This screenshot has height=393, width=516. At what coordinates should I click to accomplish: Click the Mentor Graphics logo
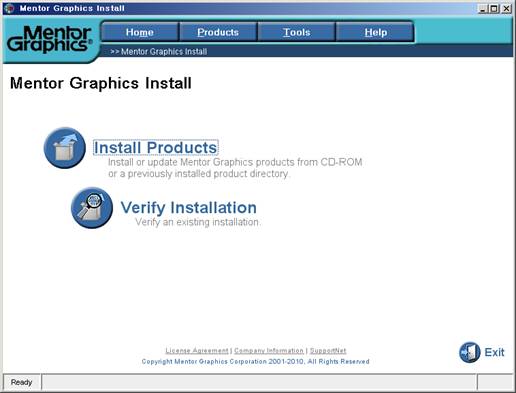point(50,39)
